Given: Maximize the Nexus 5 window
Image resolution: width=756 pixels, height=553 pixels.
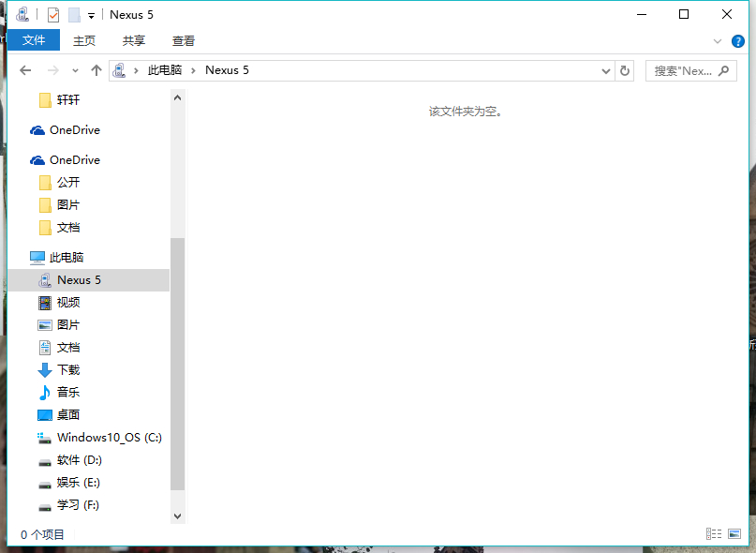Looking at the screenshot, I should [684, 14].
